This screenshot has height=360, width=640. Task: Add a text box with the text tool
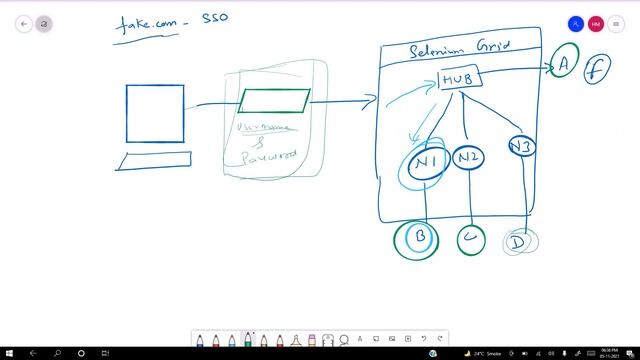pyautogui.click(x=360, y=339)
